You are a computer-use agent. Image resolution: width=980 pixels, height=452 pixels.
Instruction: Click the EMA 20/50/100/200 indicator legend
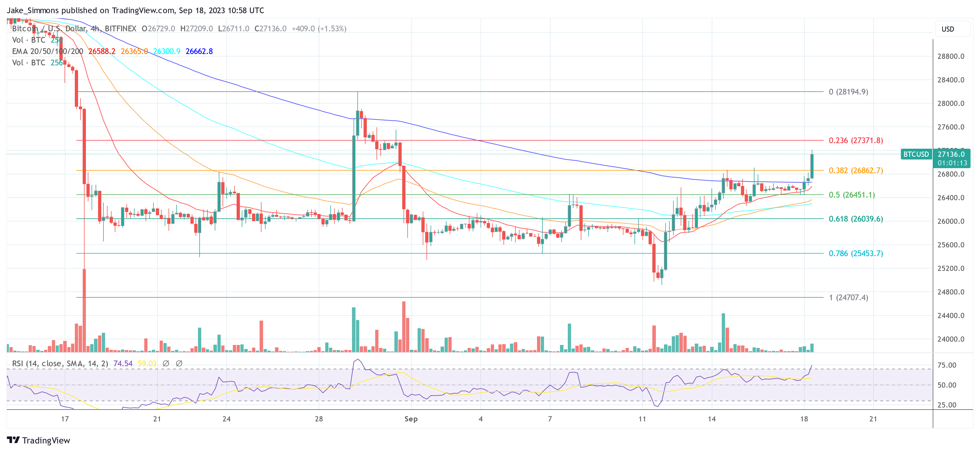[48, 51]
